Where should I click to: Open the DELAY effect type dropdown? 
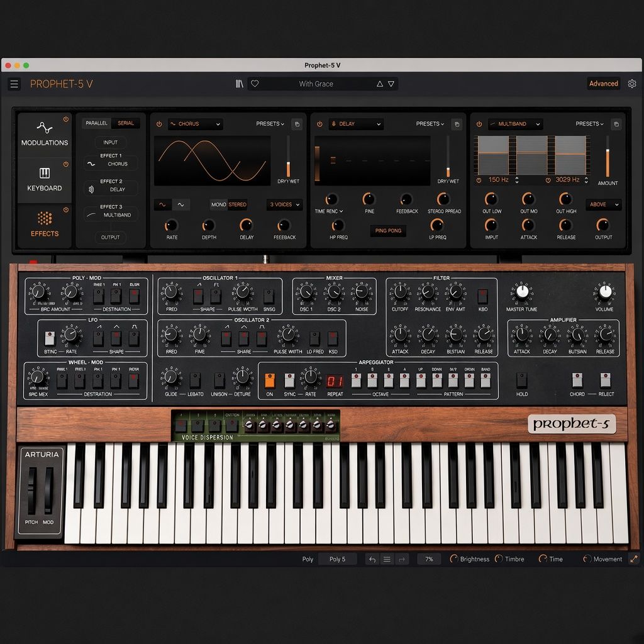point(356,124)
